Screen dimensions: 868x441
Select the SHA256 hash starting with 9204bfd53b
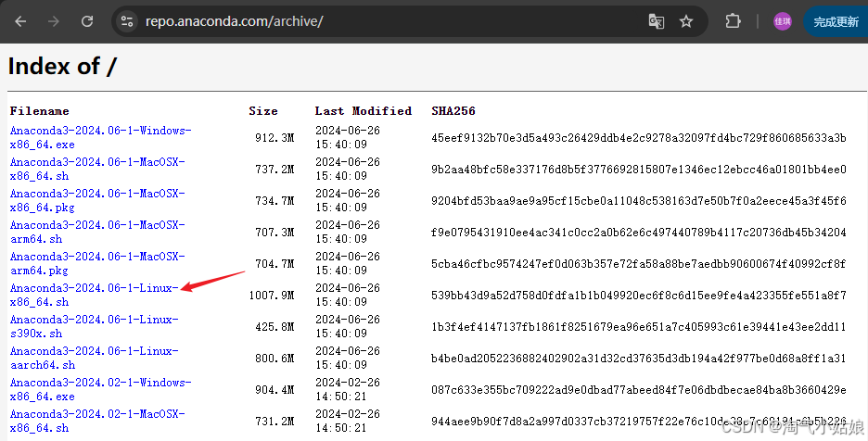coord(639,200)
